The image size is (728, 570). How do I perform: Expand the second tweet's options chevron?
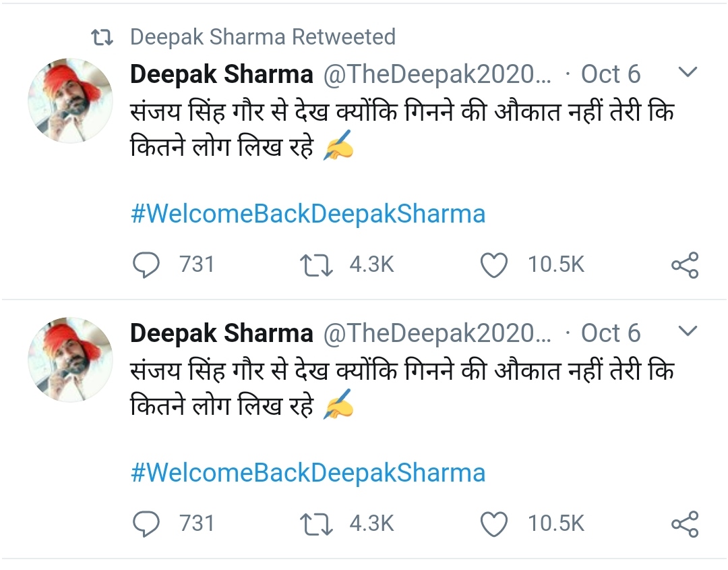coord(686,331)
